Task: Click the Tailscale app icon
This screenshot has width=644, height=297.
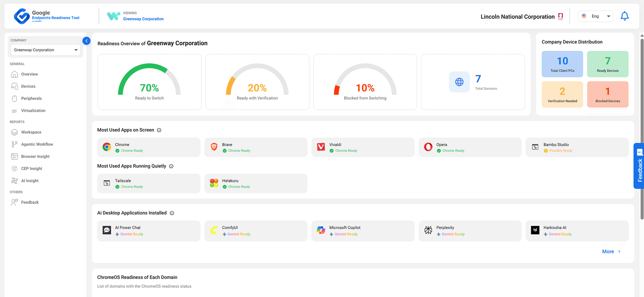Action: 107,183
